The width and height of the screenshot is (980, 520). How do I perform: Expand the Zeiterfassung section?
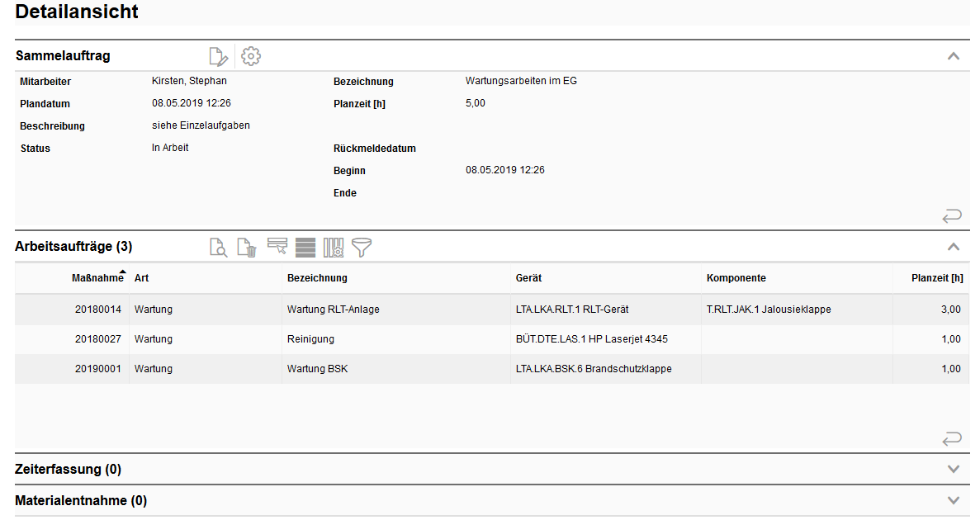(954, 469)
